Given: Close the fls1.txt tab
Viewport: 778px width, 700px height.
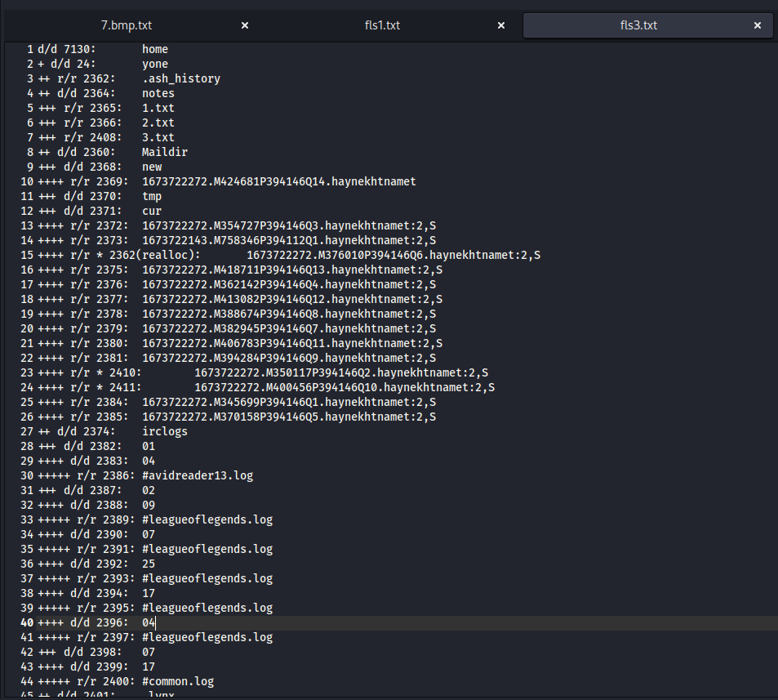Looking at the screenshot, I should (x=501, y=25).
